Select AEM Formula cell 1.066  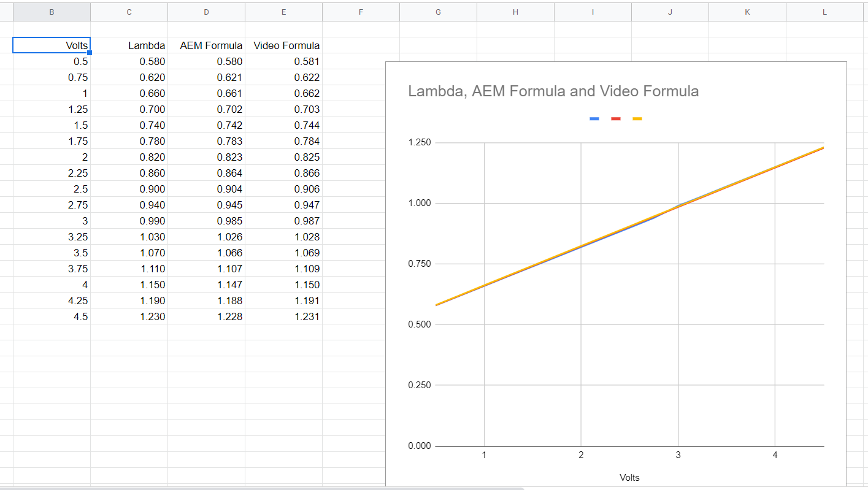206,253
